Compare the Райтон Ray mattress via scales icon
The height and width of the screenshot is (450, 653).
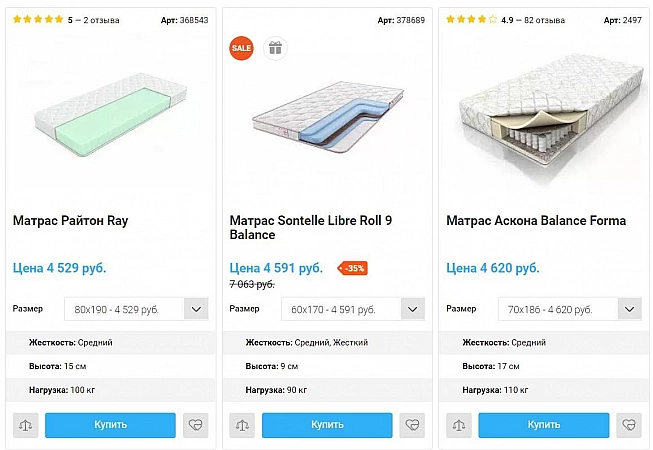[x=25, y=425]
